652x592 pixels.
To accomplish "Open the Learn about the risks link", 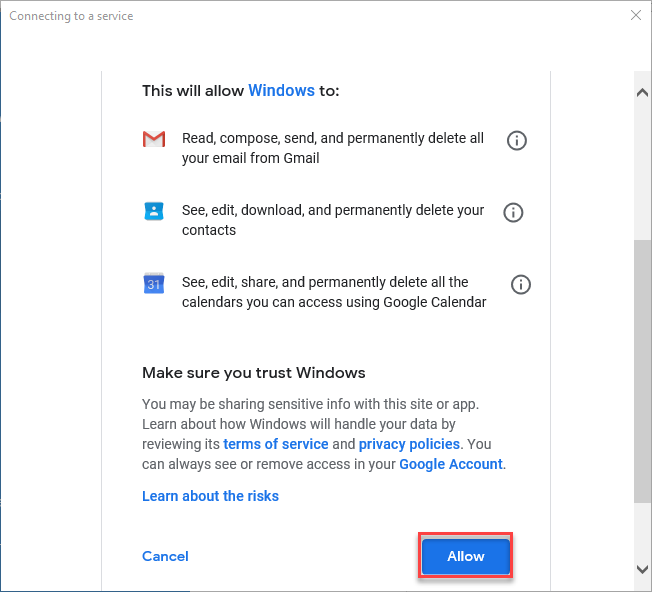I will tap(210, 496).
